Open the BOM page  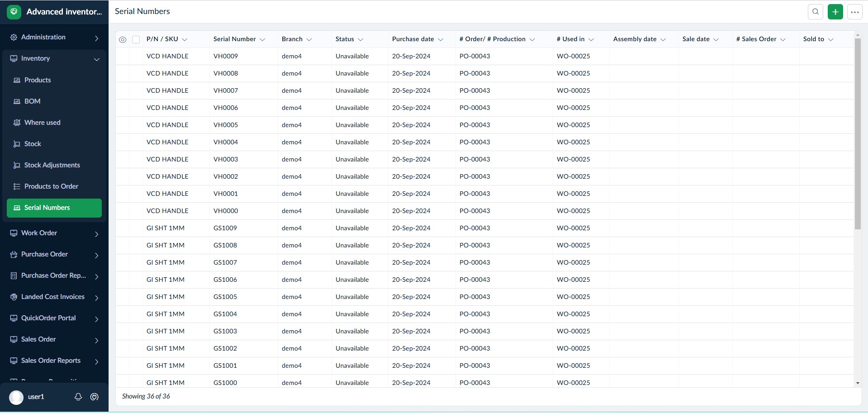[x=32, y=101]
